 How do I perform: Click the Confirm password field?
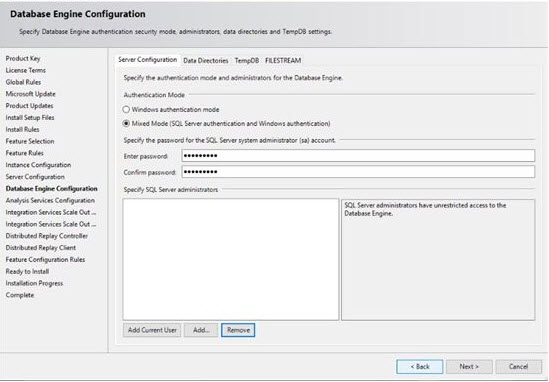[358, 172]
